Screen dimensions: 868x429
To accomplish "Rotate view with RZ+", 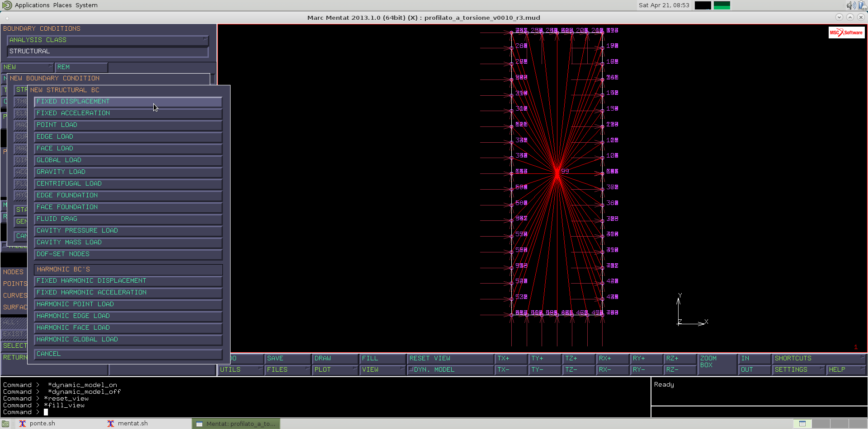I will [x=680, y=359].
